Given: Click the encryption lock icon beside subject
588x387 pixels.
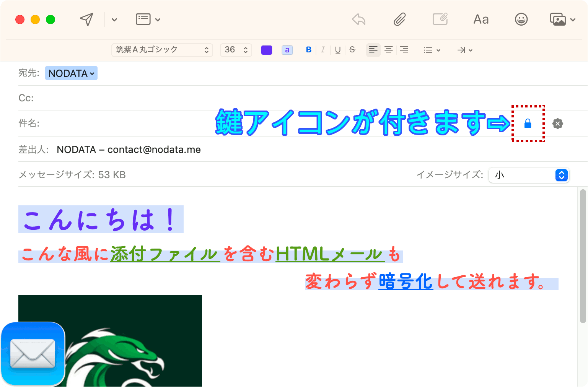Looking at the screenshot, I should point(528,124).
